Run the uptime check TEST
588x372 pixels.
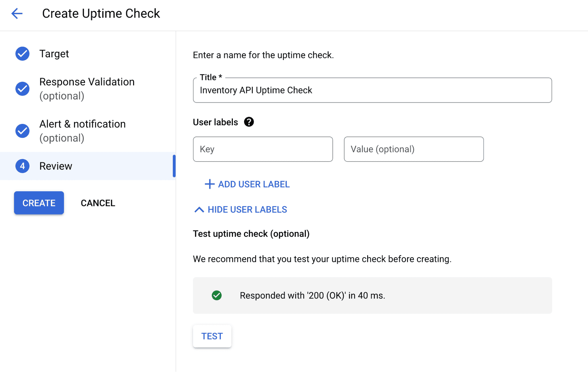click(x=212, y=336)
